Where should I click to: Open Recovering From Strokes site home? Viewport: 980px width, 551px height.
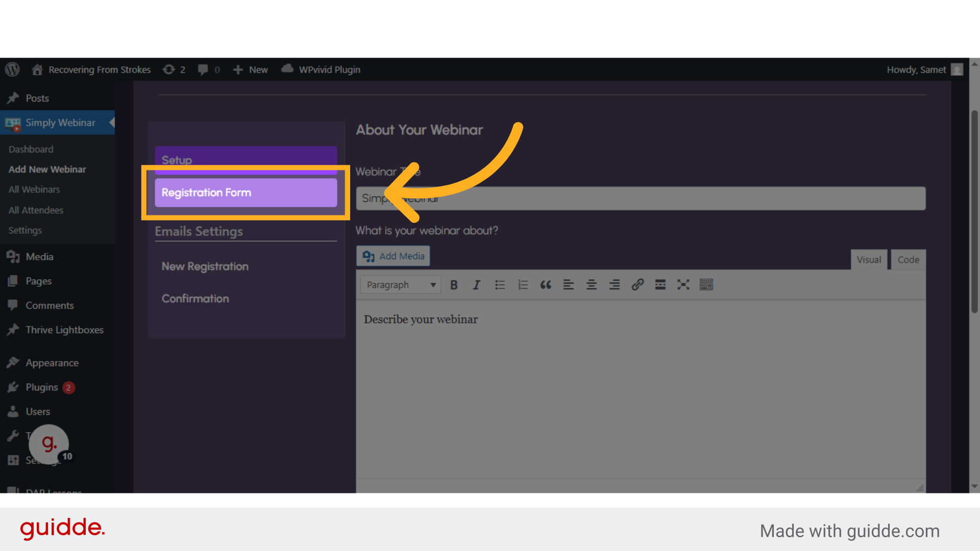coord(91,69)
